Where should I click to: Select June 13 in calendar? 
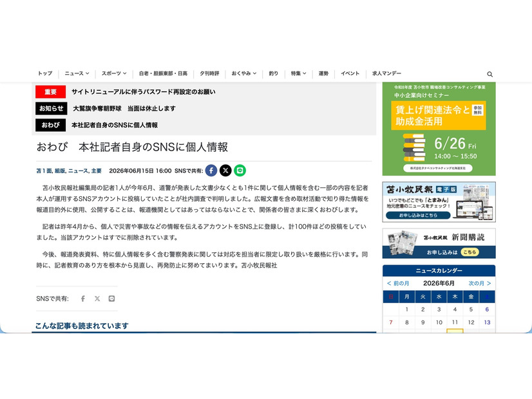(x=487, y=322)
